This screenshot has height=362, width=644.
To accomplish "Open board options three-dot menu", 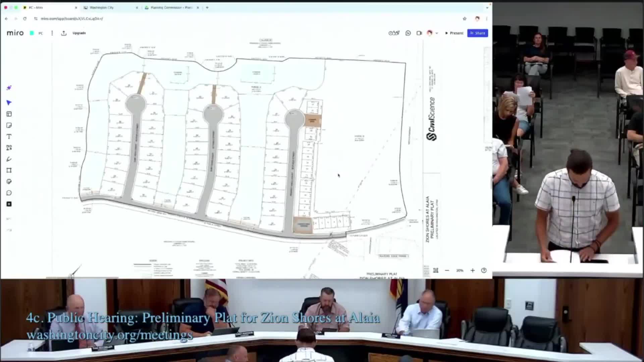I will 52,33.
